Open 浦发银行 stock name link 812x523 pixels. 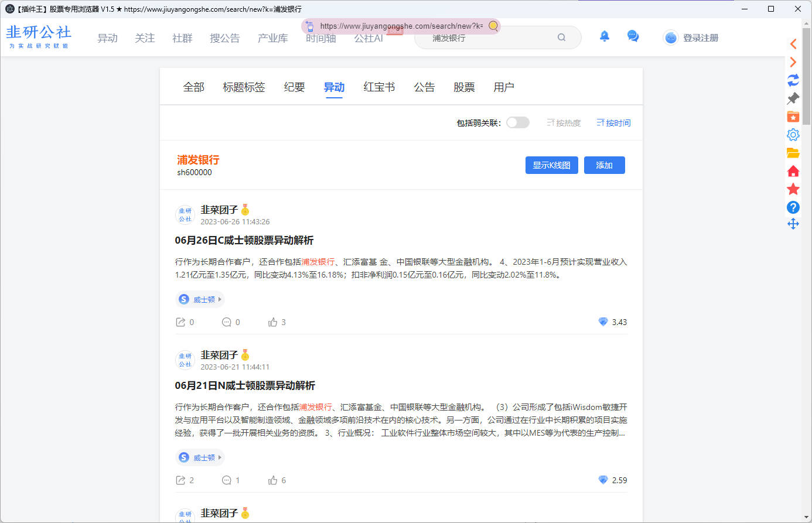[x=199, y=160]
